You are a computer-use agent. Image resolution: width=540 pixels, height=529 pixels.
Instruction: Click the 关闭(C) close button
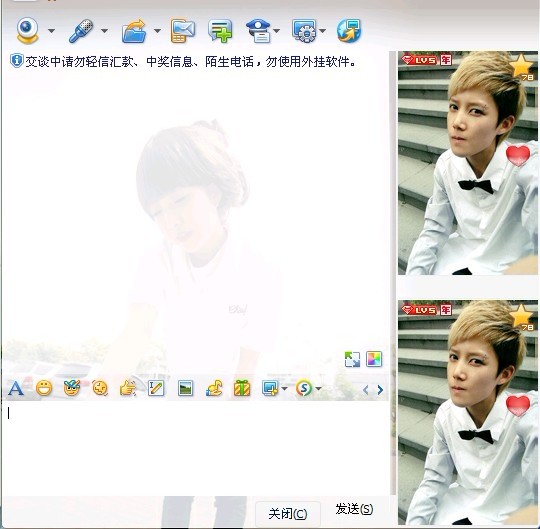[288, 514]
